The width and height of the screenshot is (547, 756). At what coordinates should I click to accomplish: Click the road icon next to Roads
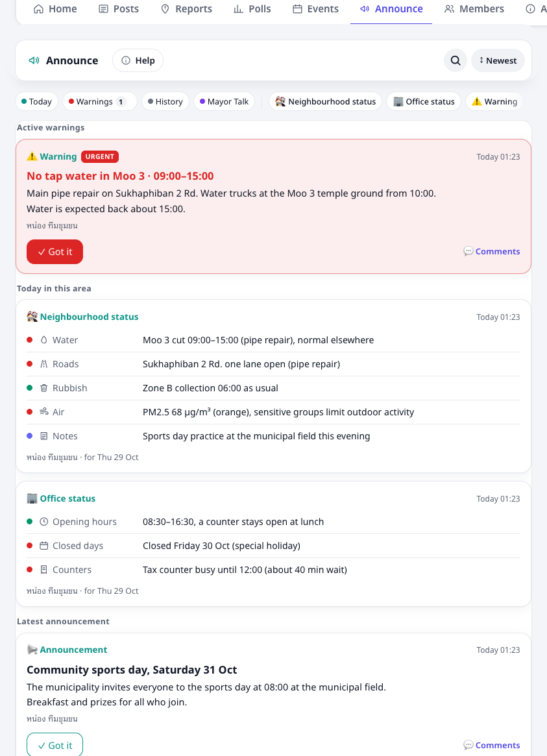click(44, 364)
